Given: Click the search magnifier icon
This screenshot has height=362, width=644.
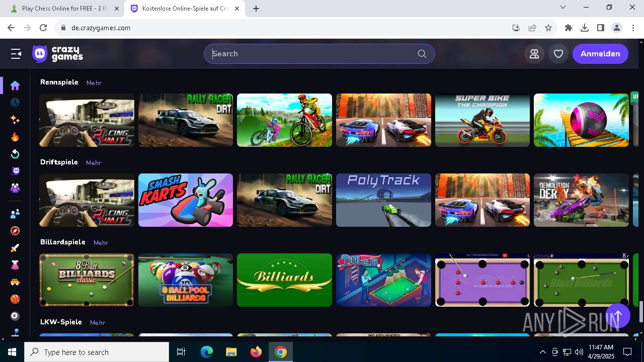Looking at the screenshot, I should coord(422,54).
